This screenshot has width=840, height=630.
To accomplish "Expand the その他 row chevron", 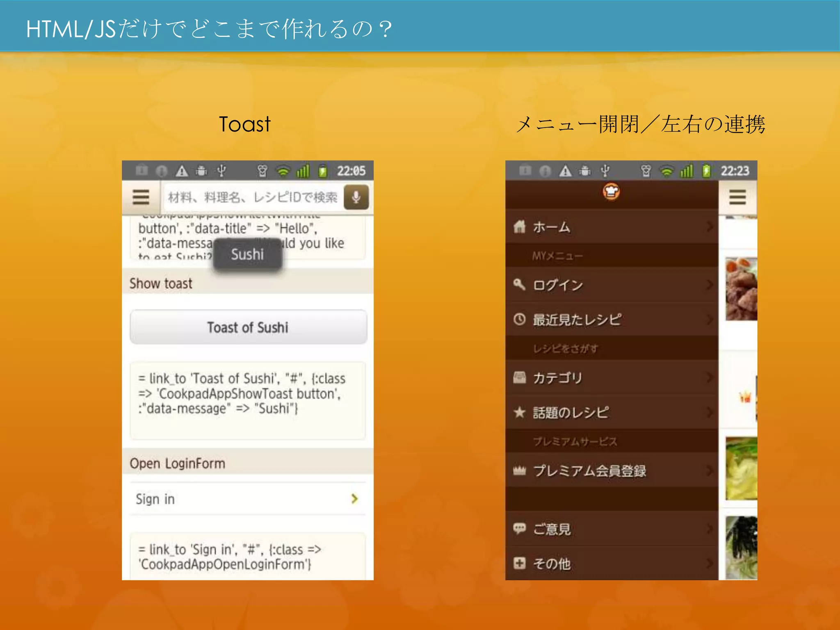I will tap(710, 563).
